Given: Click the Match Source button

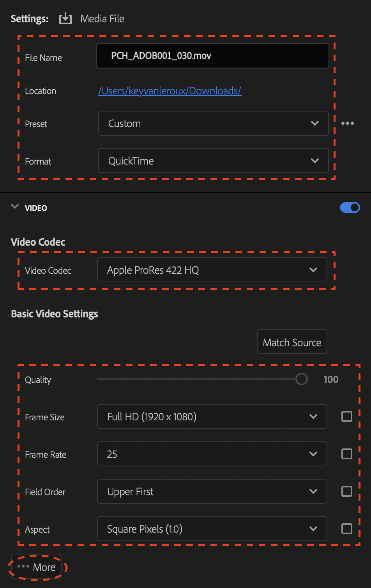Looking at the screenshot, I should tap(292, 342).
